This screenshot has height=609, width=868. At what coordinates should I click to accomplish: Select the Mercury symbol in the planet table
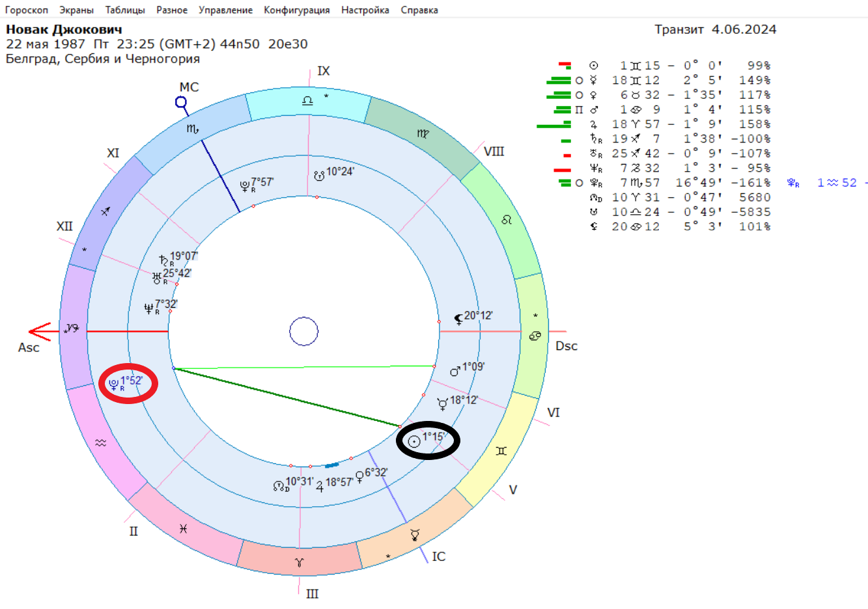click(594, 81)
